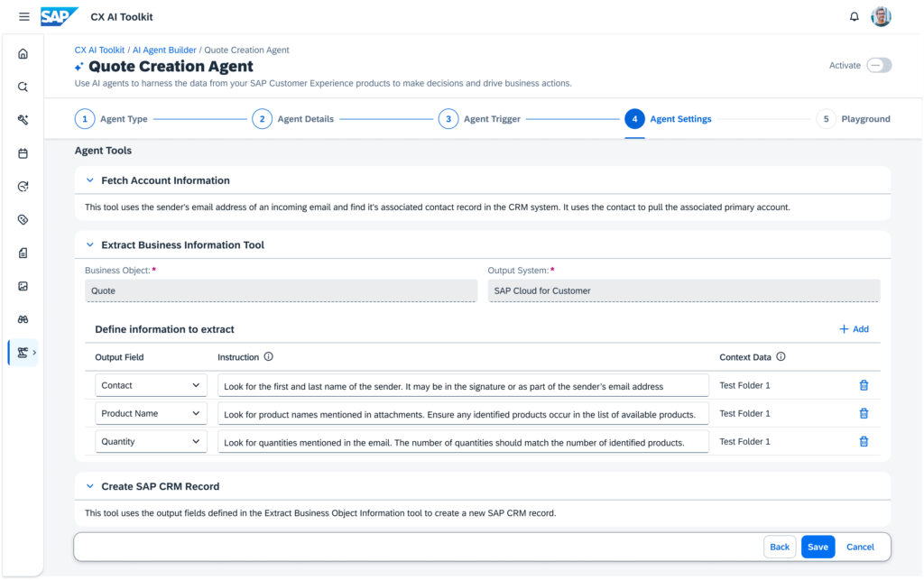Click the Business Object field showing Quote

(282, 290)
